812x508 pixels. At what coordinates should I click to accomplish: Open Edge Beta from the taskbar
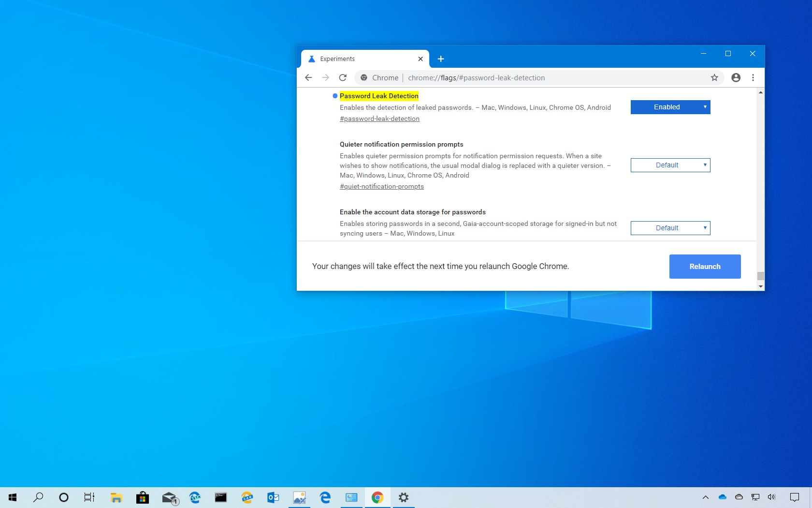[x=195, y=497]
